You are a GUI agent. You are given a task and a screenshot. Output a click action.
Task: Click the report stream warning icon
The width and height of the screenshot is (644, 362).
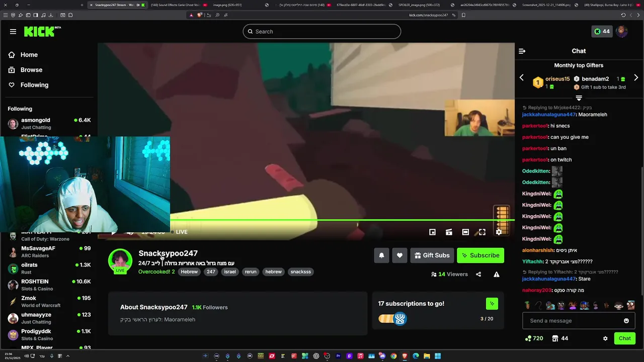[x=497, y=275]
